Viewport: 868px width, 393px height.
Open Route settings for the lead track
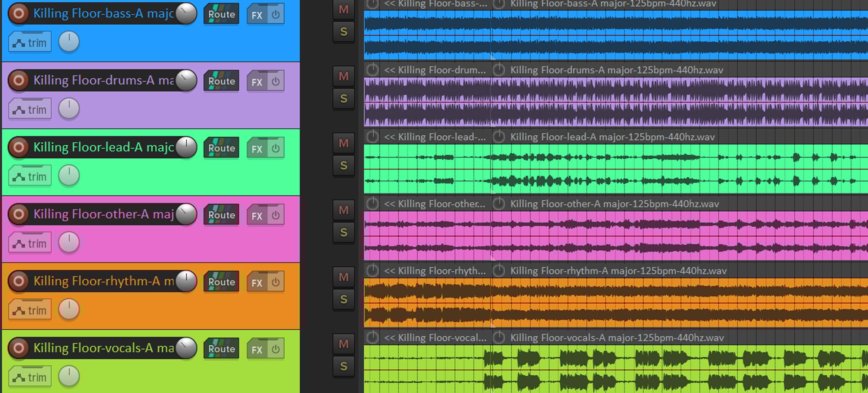point(221,147)
